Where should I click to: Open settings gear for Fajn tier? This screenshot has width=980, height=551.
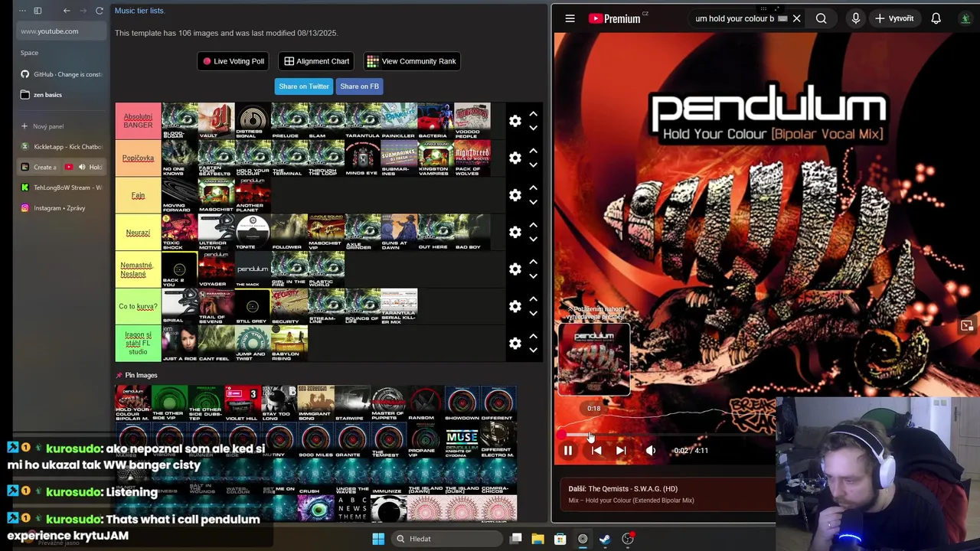point(515,195)
